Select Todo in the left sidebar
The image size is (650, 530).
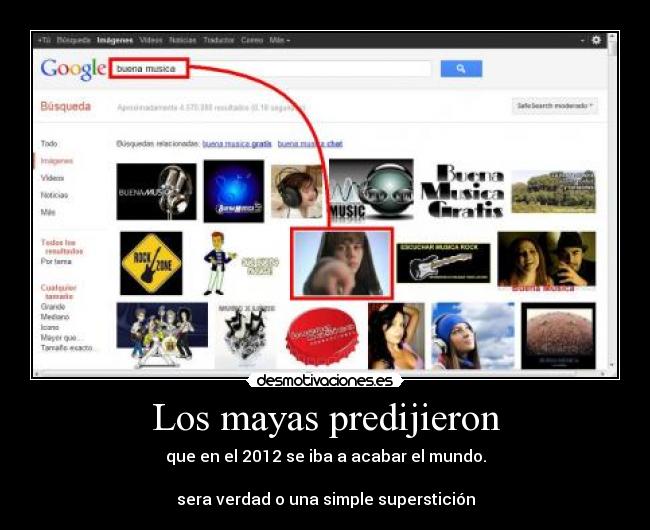pyautogui.click(x=49, y=144)
